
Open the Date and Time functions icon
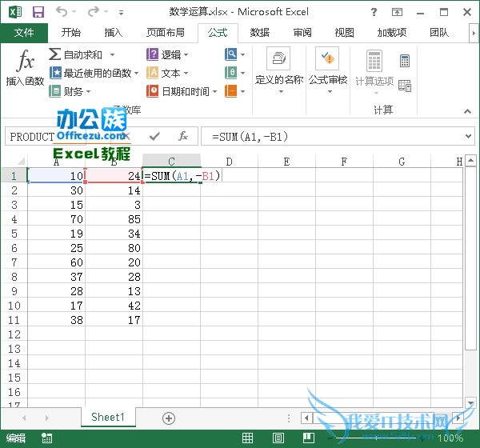[152, 91]
